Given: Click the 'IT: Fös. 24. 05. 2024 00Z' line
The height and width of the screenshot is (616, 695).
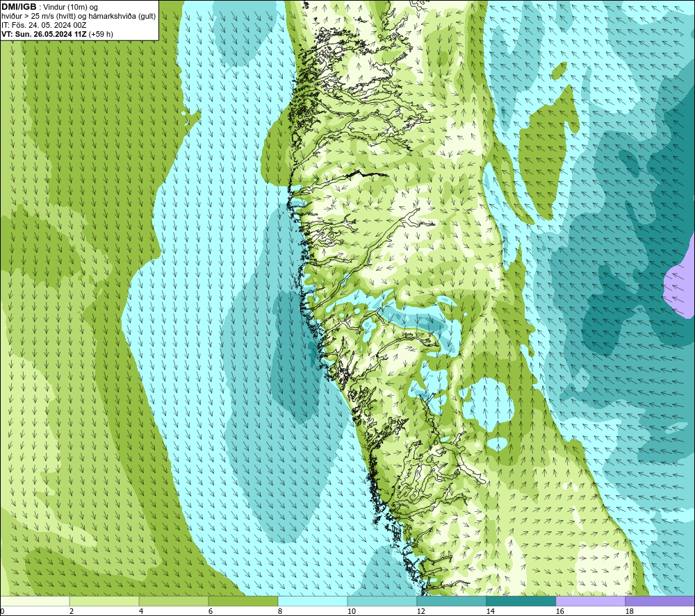Looking at the screenshot, I should 44,25.
